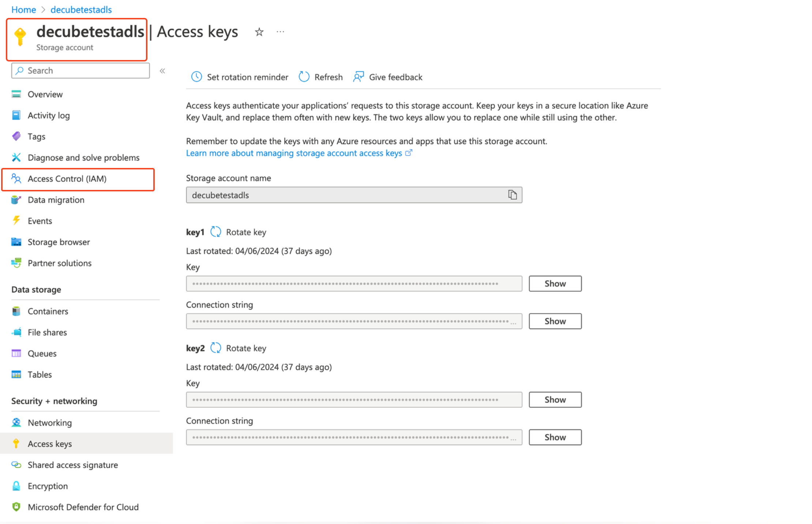812x524 pixels.
Task: Click Set rotation reminder clock icon
Action: tap(196, 77)
